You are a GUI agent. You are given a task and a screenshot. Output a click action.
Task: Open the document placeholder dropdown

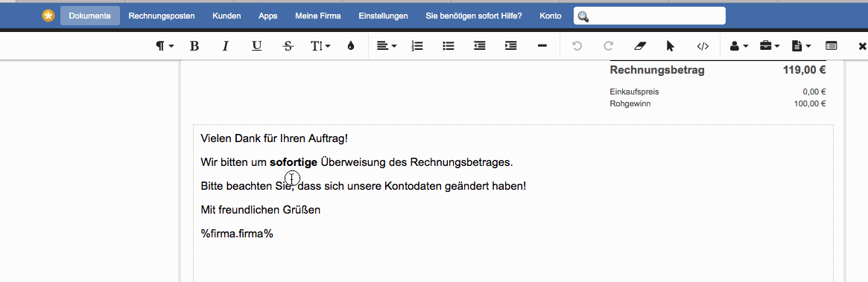pyautogui.click(x=802, y=46)
